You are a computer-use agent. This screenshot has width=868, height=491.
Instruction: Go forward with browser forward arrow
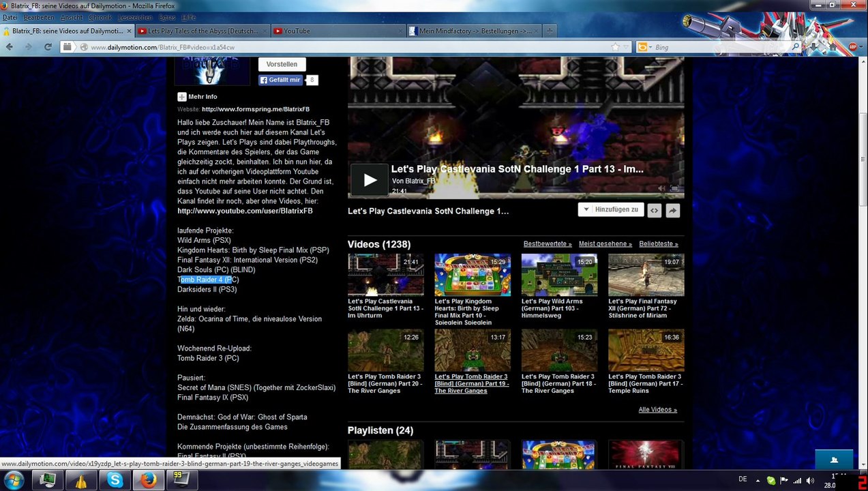click(x=28, y=47)
